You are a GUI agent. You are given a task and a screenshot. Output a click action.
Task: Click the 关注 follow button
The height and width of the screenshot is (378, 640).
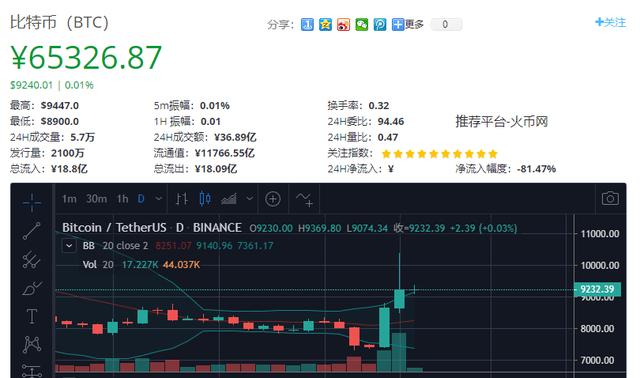(x=611, y=22)
